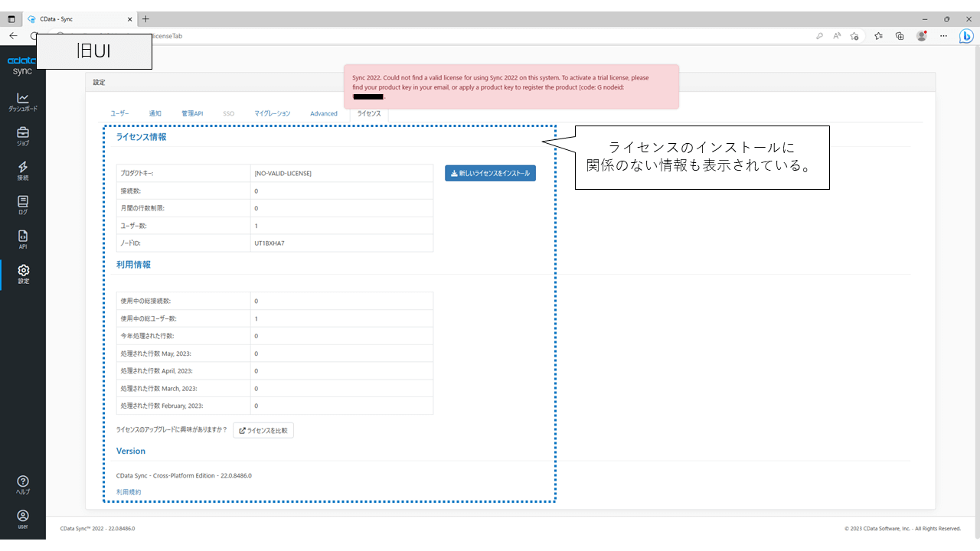The image size is (980, 551).
Task: Click the CData Sync logo
Action: [23, 66]
